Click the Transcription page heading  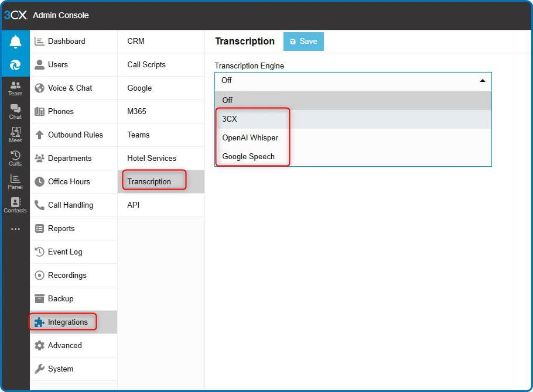245,42
